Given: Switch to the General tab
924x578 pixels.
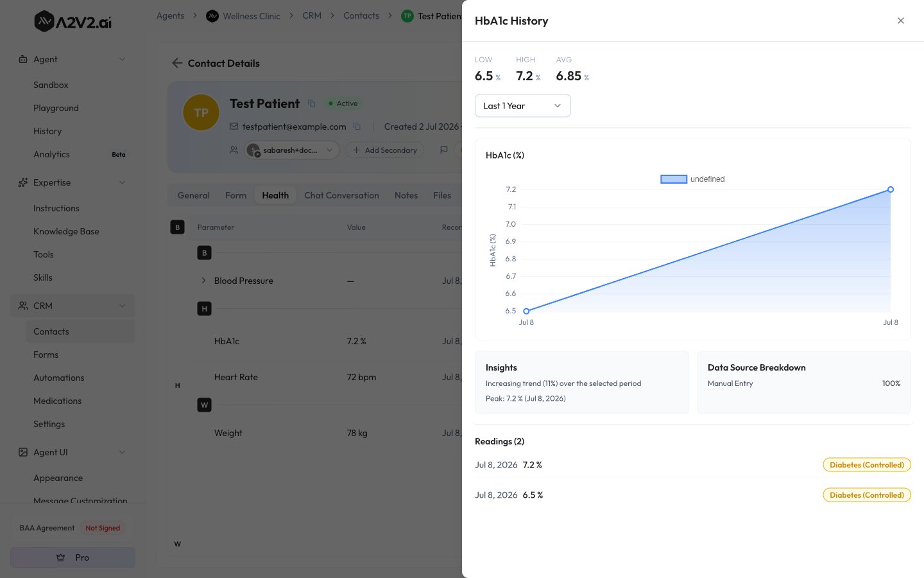Looking at the screenshot, I should [x=194, y=195].
